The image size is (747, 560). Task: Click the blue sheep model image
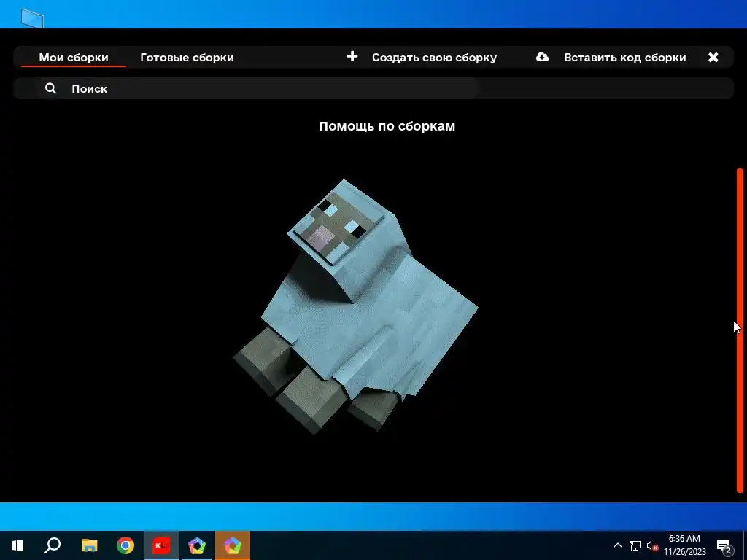pyautogui.click(x=355, y=306)
